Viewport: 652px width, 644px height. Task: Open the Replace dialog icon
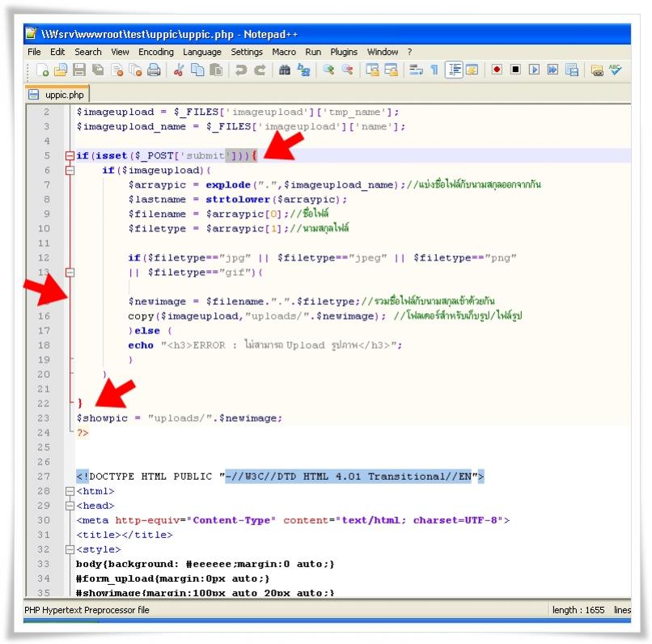click(304, 70)
